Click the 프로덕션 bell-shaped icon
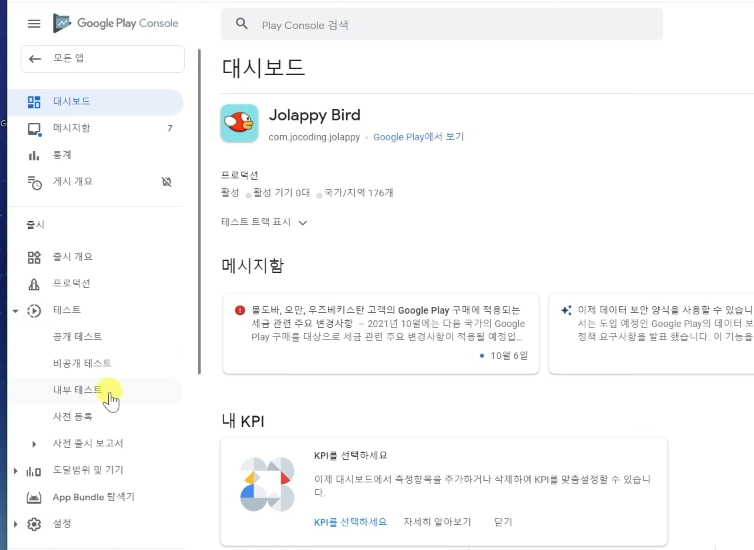Image resolution: width=754 pixels, height=550 pixels. click(34, 284)
